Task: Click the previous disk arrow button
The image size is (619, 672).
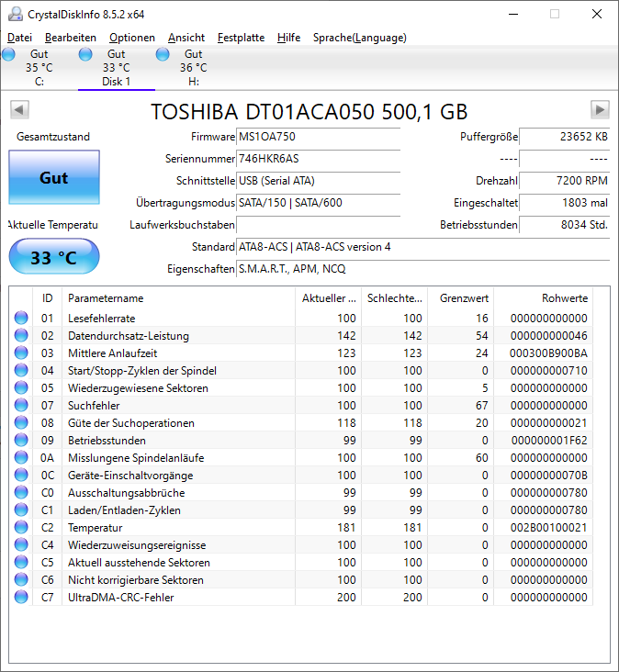Action: point(19,110)
